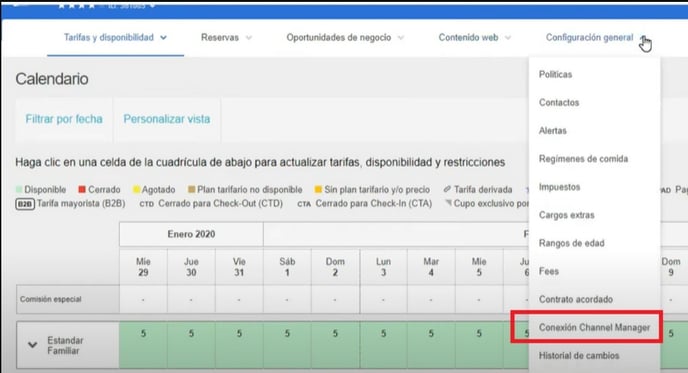Image resolution: width=688 pixels, height=373 pixels.
Task: Click the Tarifa derivada link icon
Action: tap(447, 189)
